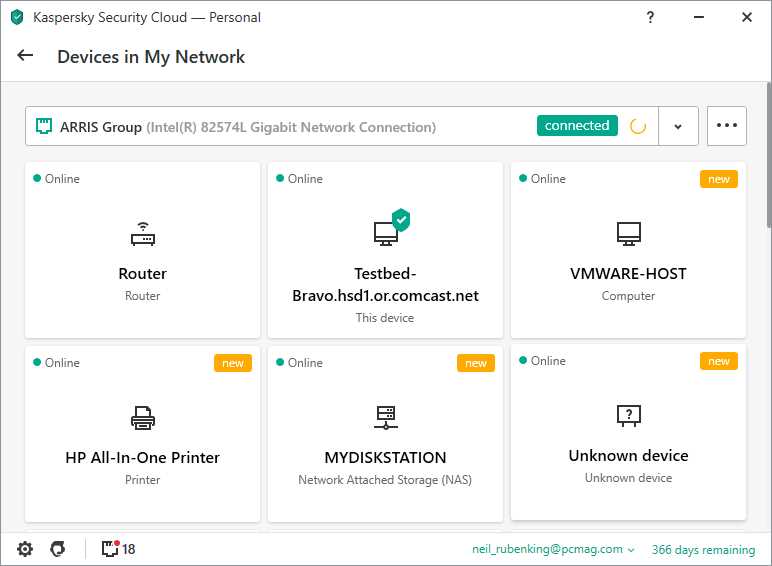
Task: Select the MYDISKSTATION NAS icon
Action: point(386,417)
